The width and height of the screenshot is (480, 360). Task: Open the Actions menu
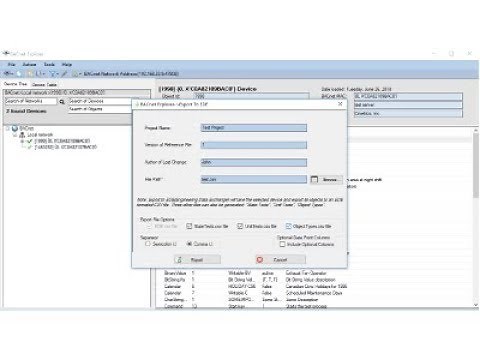tap(29, 64)
